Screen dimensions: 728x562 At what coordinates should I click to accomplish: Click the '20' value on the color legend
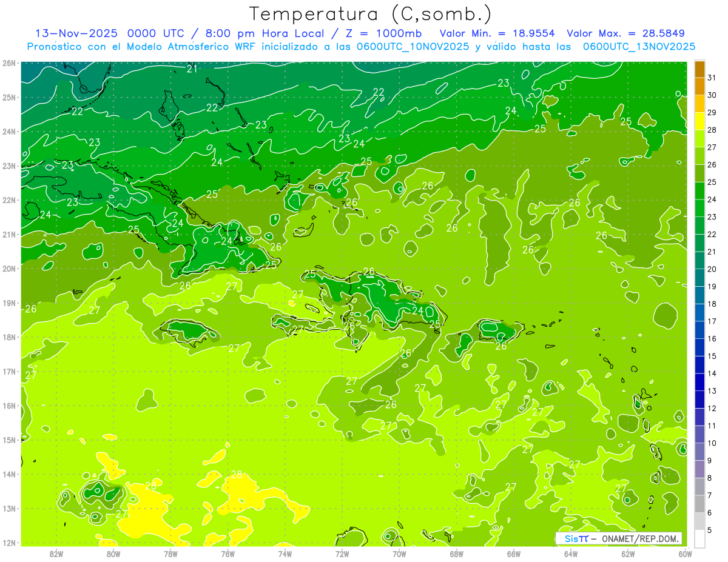tap(712, 269)
